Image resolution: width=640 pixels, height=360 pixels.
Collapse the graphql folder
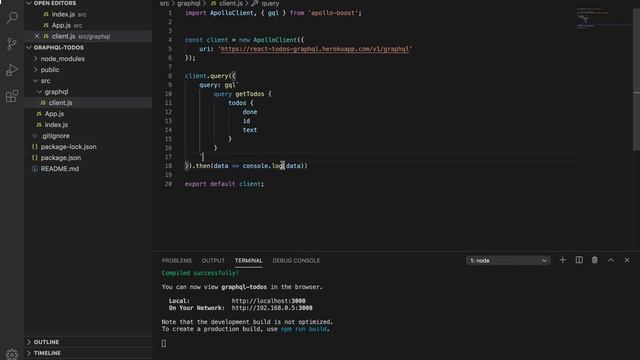click(56, 92)
